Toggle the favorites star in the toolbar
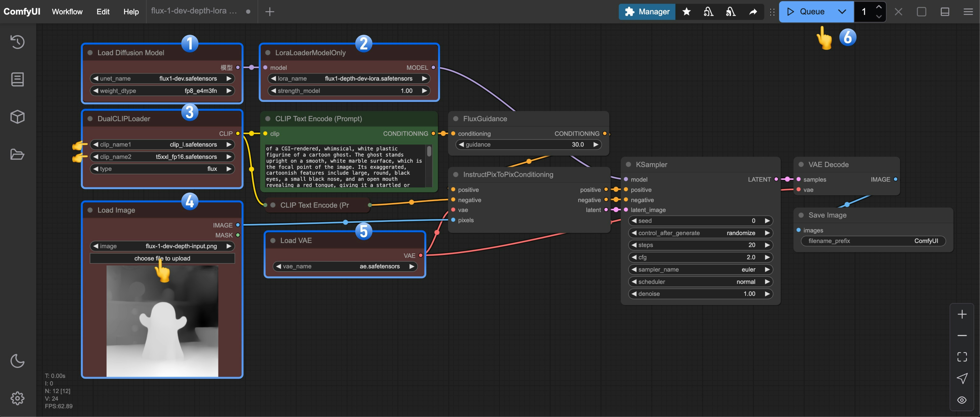 [x=686, y=12]
